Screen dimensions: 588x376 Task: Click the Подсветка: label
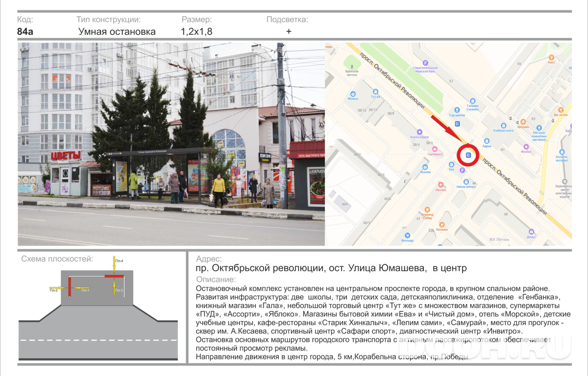(287, 20)
